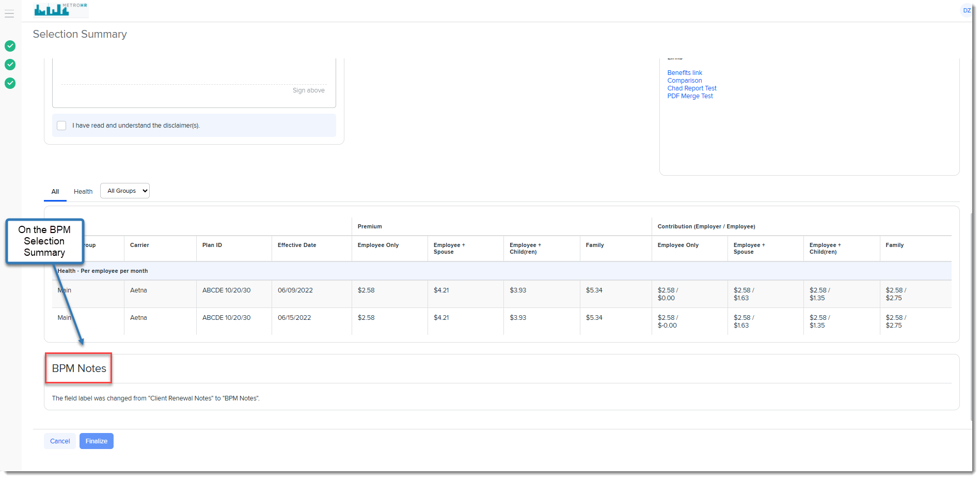
Task: Check the disclaimer acknowledgment checkbox
Action: (x=61, y=126)
